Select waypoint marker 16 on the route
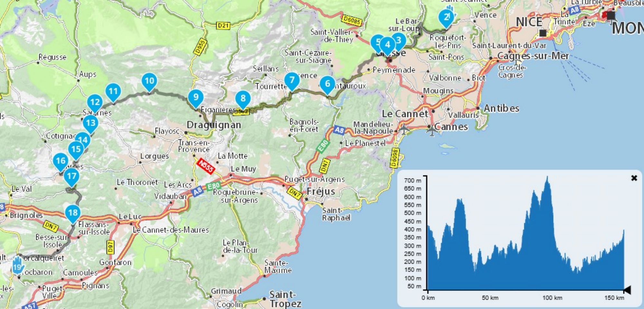Screen dimensions: 644x309 [61, 161]
